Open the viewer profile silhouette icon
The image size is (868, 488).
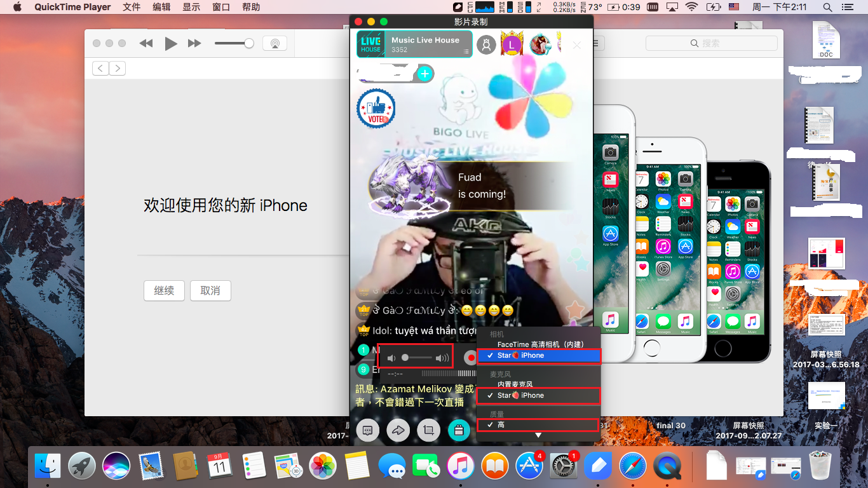point(486,44)
